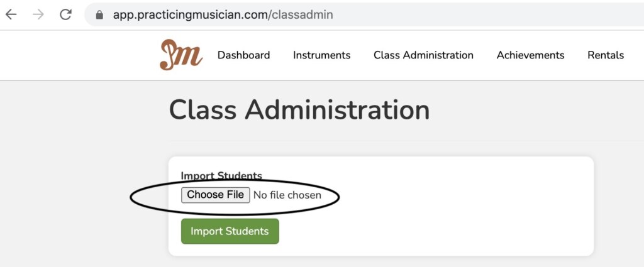Click the green Import Students button
The image size is (644, 267).
tap(230, 231)
